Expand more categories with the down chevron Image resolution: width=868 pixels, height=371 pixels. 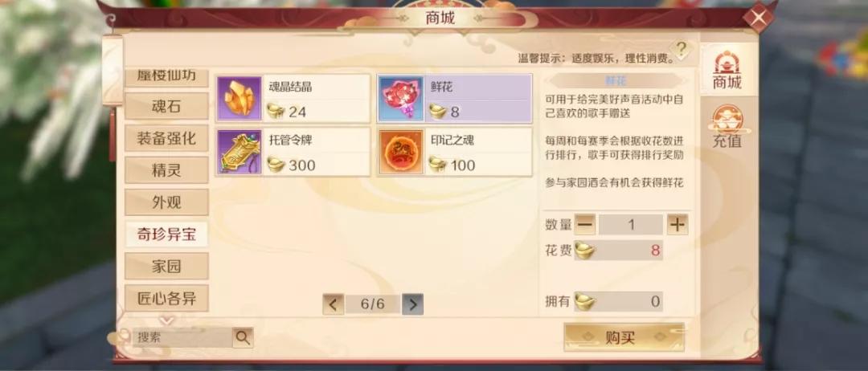point(166,320)
